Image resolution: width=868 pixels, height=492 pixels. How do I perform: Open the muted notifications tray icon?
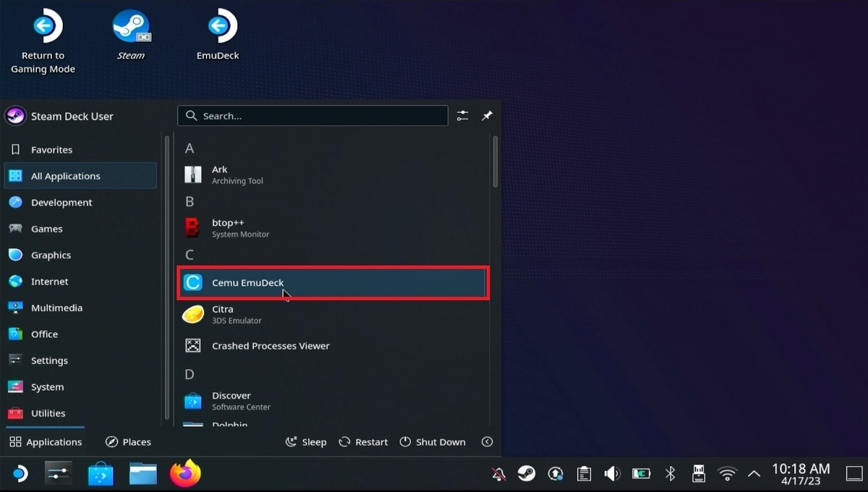[x=498, y=474]
